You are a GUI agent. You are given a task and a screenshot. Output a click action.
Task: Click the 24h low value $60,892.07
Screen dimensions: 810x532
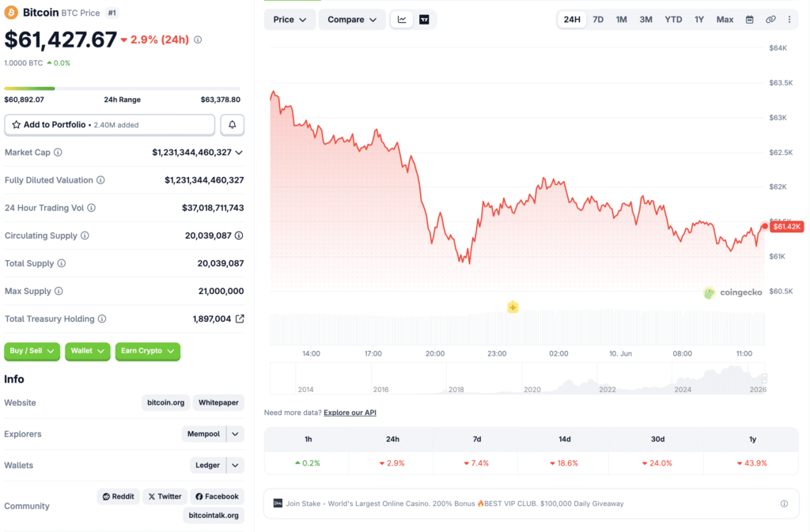tap(25, 100)
